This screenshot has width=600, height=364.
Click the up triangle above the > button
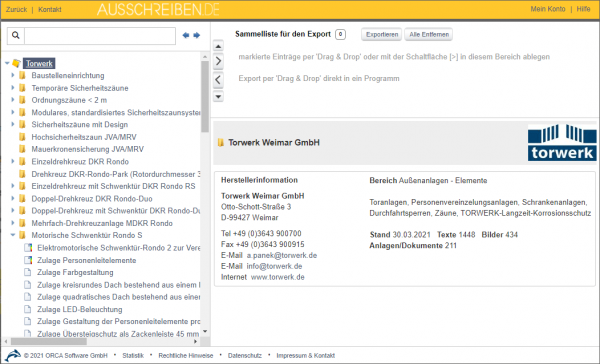pos(218,46)
